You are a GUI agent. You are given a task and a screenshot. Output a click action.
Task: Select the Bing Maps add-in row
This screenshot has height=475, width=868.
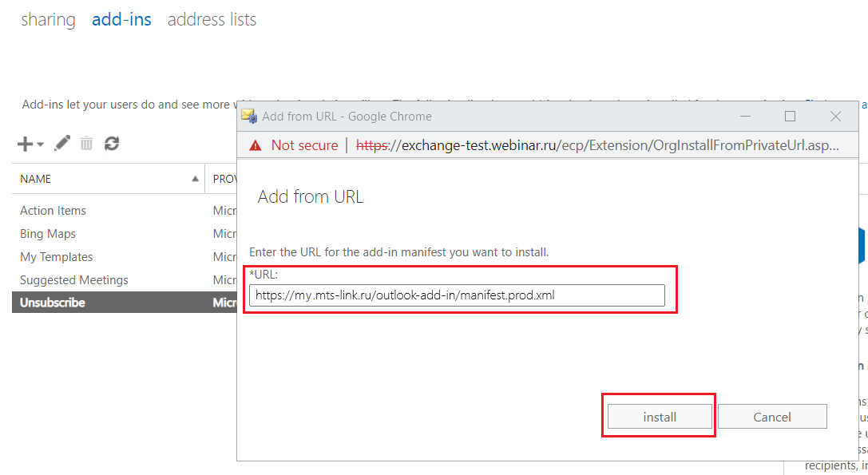point(125,234)
